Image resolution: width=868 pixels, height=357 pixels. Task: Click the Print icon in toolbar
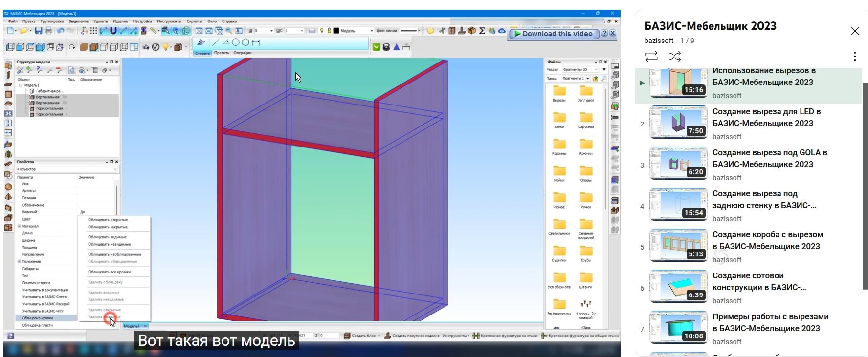pyautogui.click(x=48, y=31)
